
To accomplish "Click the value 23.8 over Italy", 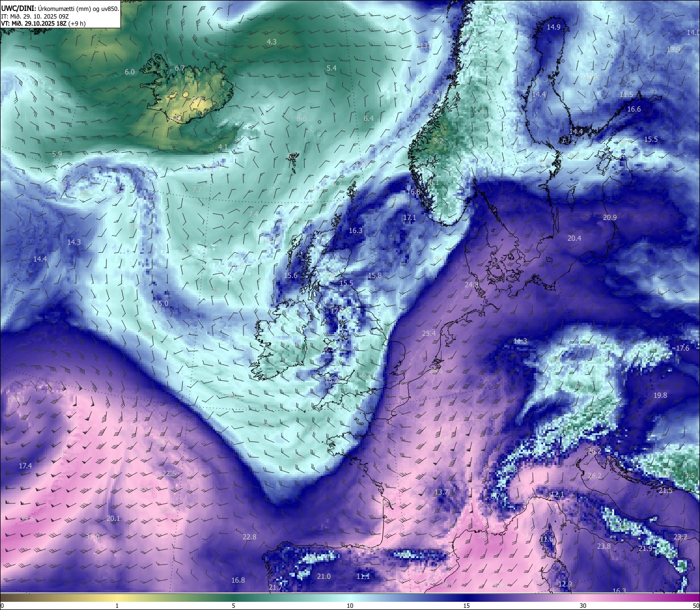I will [604, 547].
